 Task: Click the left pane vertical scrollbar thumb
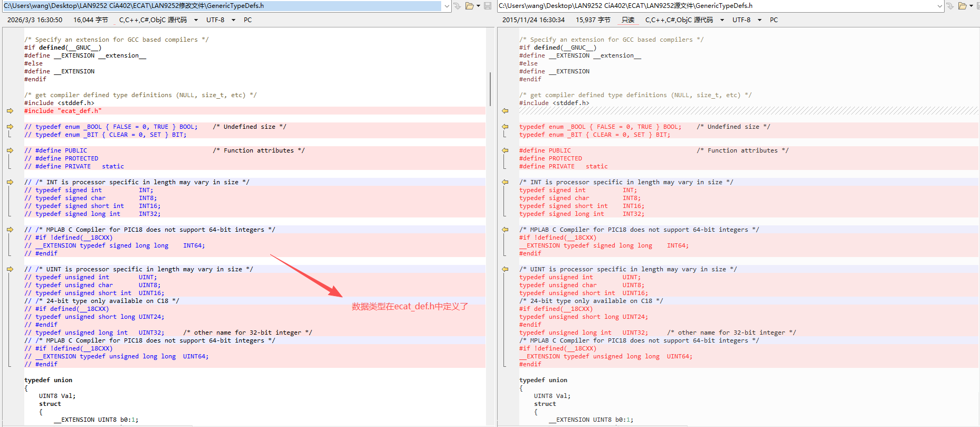tap(490, 89)
